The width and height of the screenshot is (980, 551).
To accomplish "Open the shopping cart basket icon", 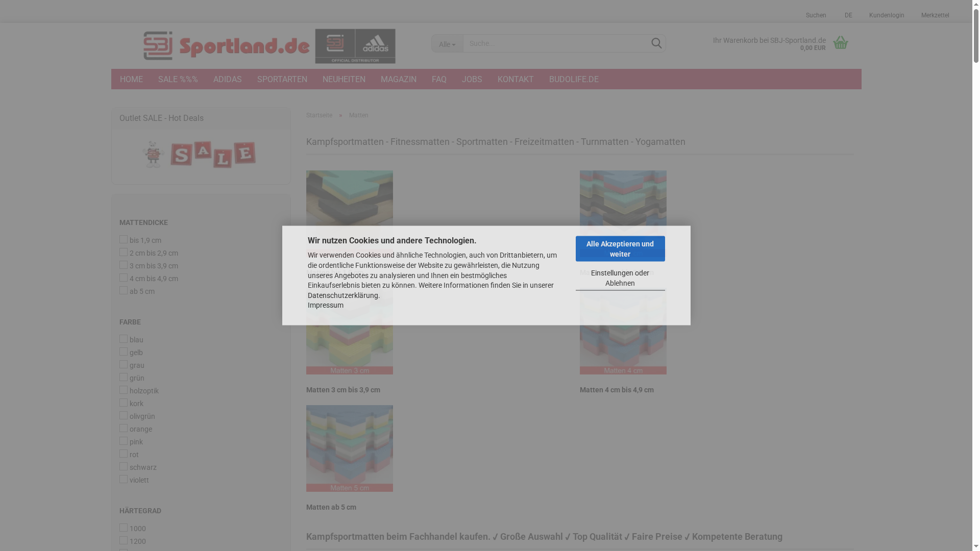I will click(841, 43).
